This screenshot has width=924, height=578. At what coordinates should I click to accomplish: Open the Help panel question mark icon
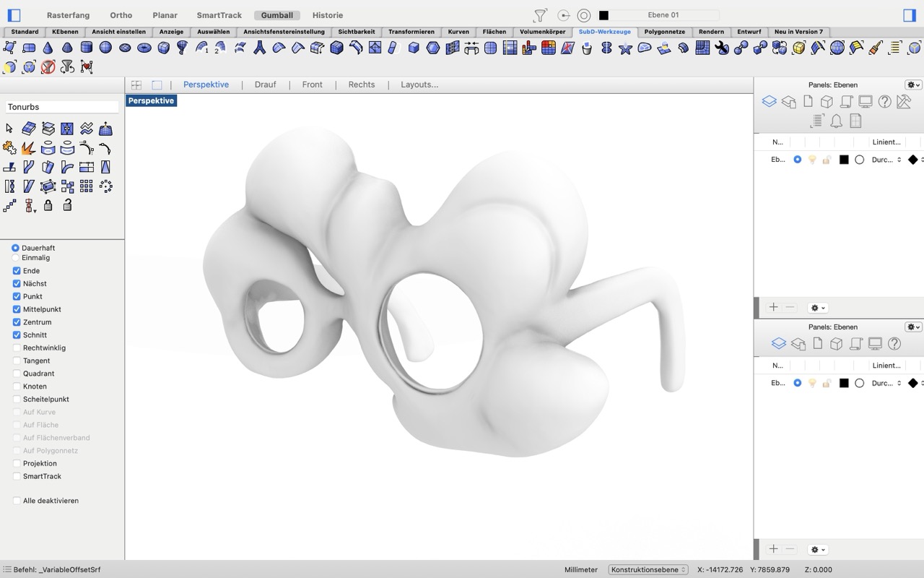tap(884, 102)
